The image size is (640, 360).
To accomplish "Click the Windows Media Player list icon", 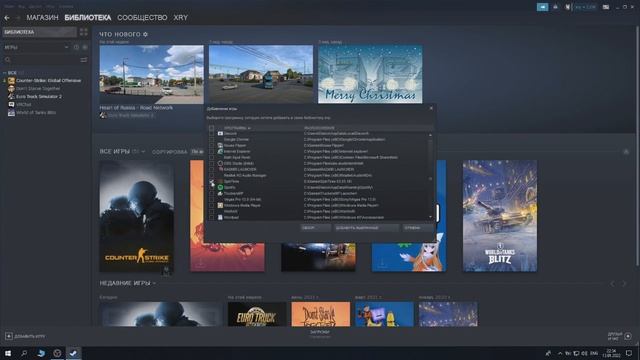I will pos(220,205).
